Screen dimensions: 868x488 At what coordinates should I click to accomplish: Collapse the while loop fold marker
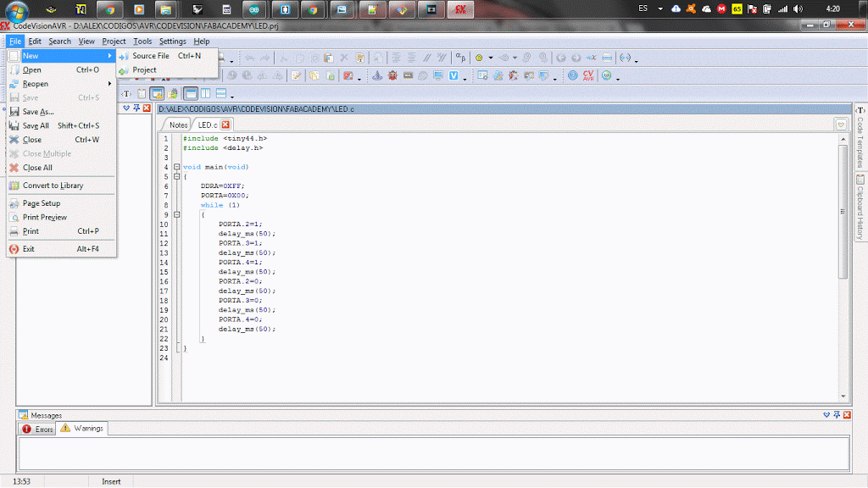click(176, 214)
